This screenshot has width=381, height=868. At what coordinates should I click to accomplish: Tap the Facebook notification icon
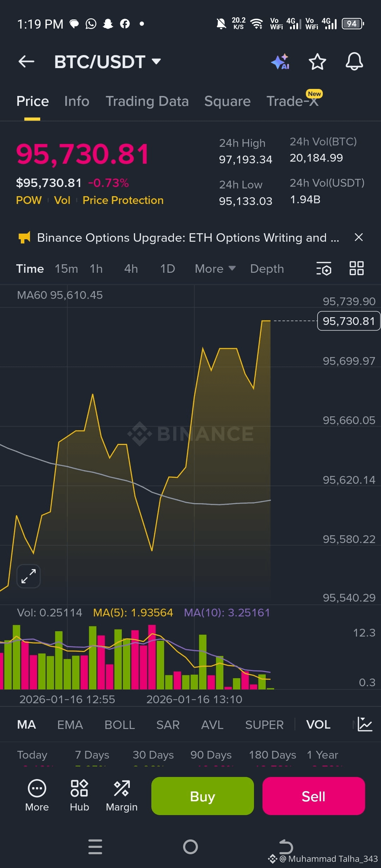pyautogui.click(x=125, y=24)
